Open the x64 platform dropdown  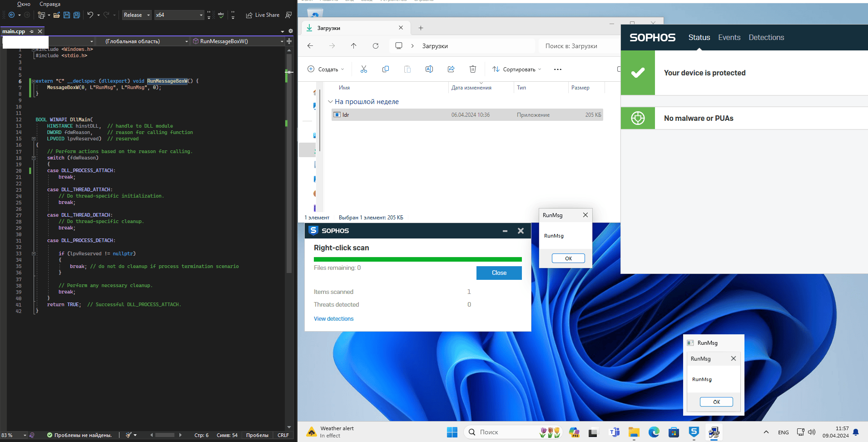click(x=179, y=15)
